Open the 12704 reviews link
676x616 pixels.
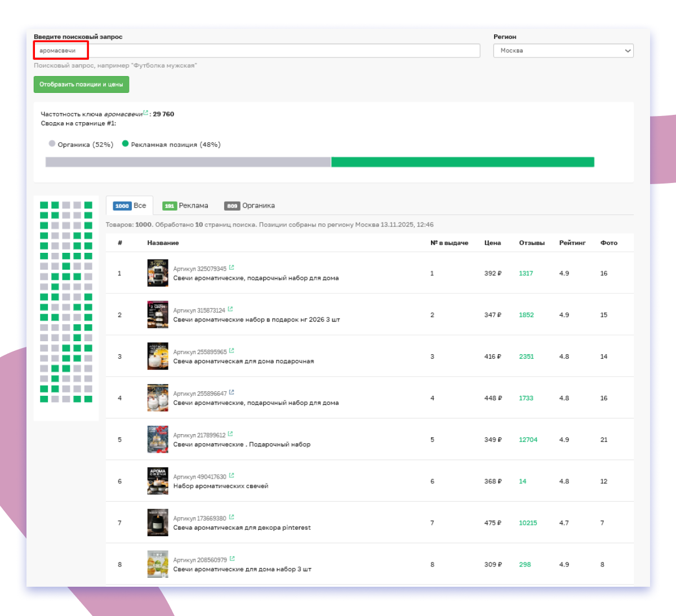coord(527,440)
